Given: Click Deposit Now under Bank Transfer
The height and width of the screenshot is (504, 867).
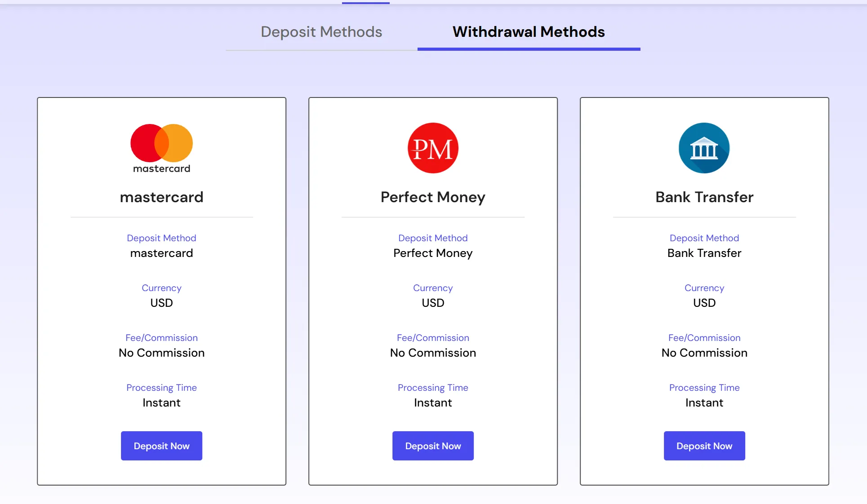Looking at the screenshot, I should tap(704, 446).
